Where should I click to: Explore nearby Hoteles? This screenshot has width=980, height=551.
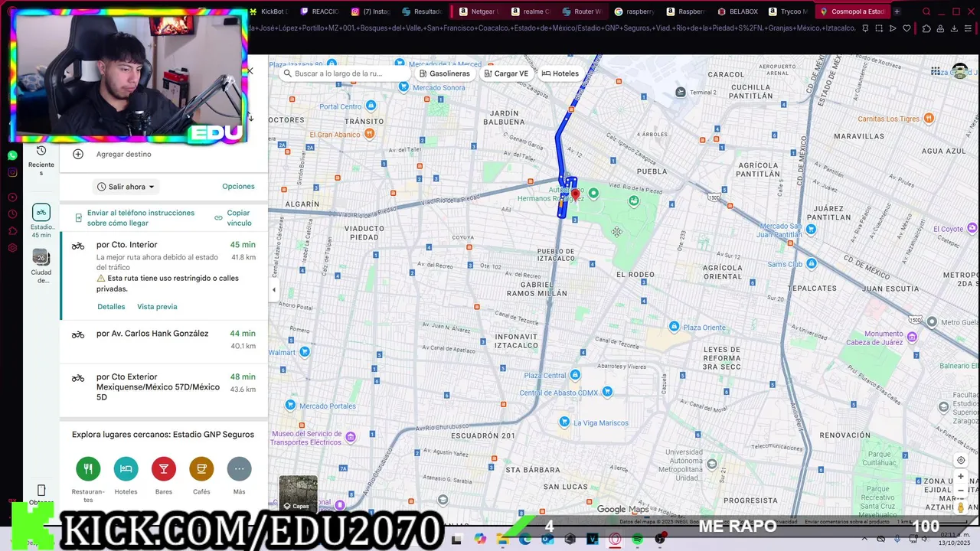126,468
